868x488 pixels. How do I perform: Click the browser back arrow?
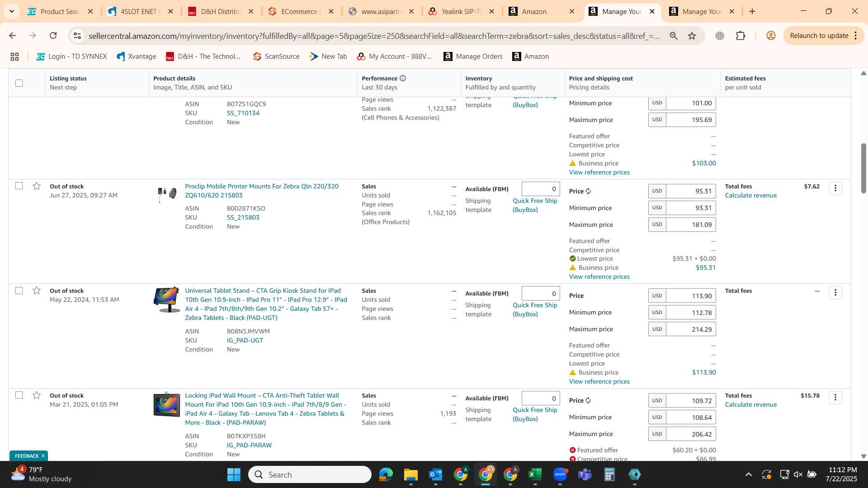pyautogui.click(x=12, y=36)
